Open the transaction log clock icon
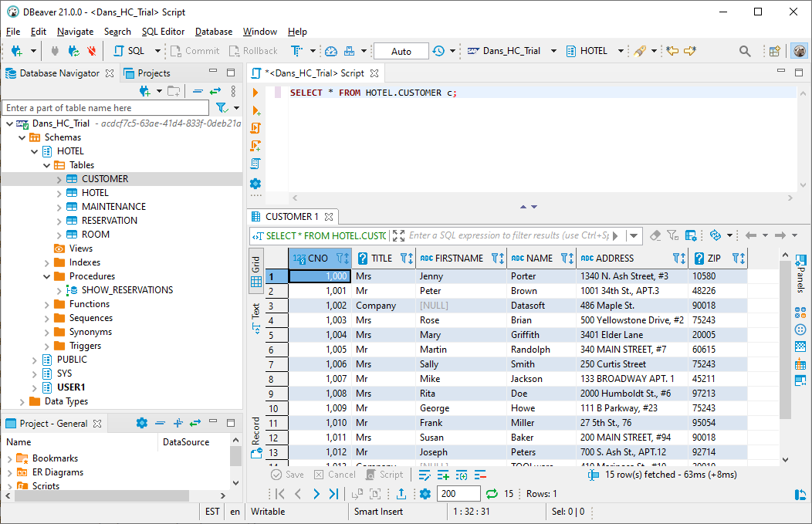This screenshot has height=524, width=812. coord(438,51)
